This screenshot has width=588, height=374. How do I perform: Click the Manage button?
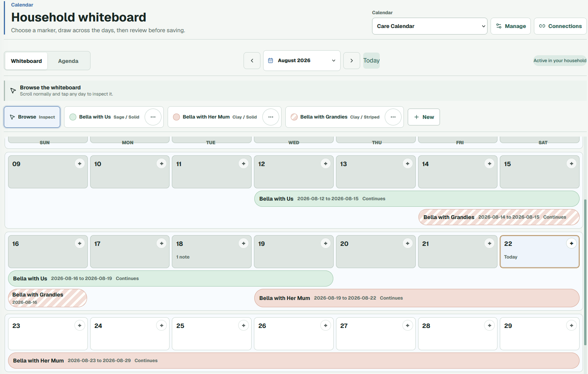pos(511,26)
